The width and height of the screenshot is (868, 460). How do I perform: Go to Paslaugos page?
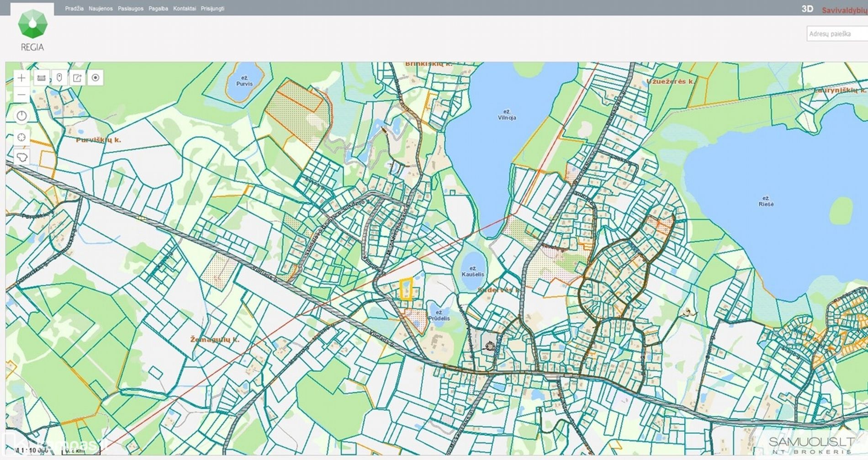pyautogui.click(x=131, y=9)
